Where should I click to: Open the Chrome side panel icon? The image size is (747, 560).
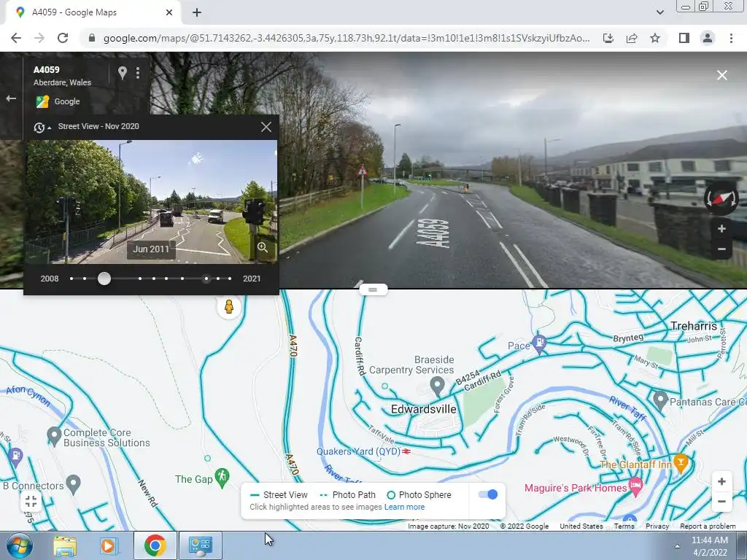pyautogui.click(x=684, y=38)
